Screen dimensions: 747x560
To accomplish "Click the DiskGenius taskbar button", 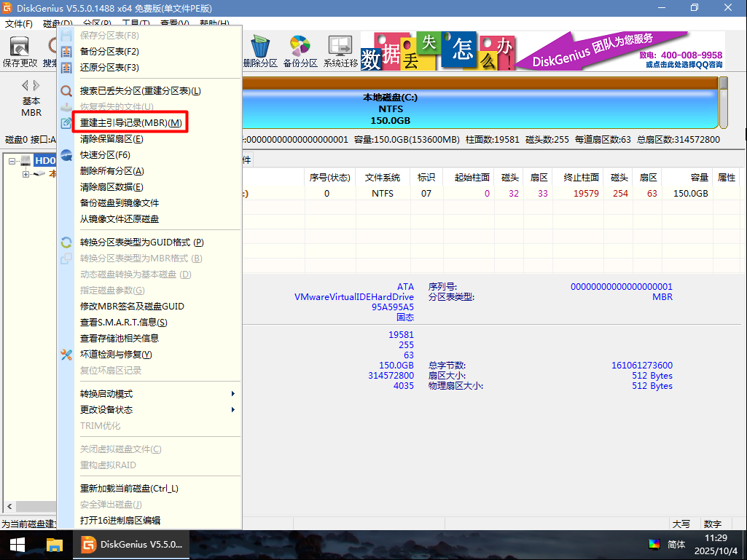I will (x=131, y=545).
